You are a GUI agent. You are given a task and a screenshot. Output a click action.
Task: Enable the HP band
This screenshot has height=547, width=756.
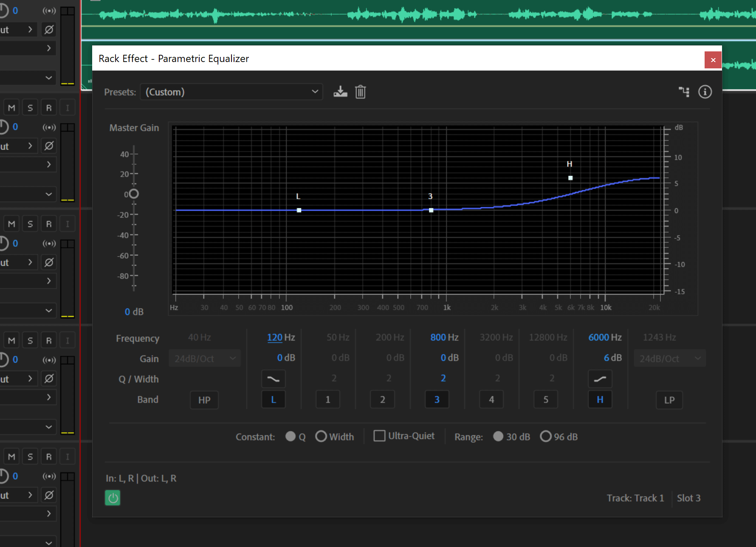[x=204, y=400]
